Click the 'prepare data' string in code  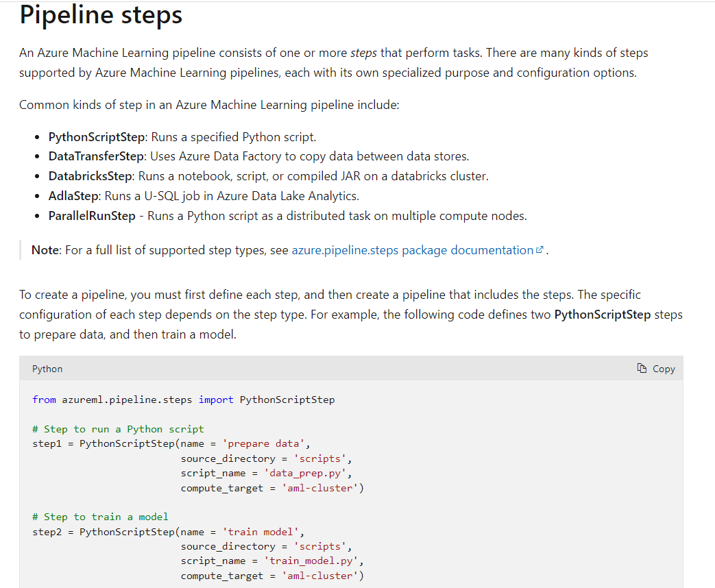point(263,444)
